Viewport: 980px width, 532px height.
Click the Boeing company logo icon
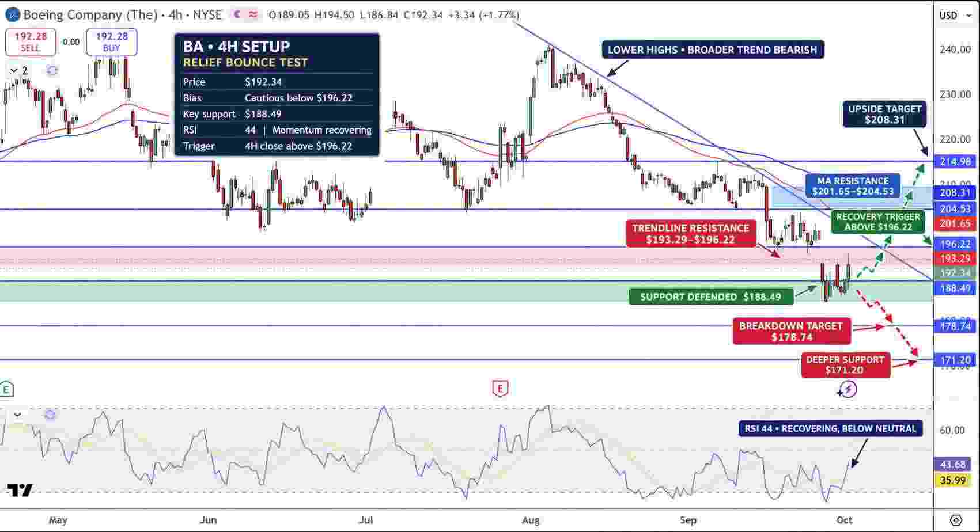[12, 15]
